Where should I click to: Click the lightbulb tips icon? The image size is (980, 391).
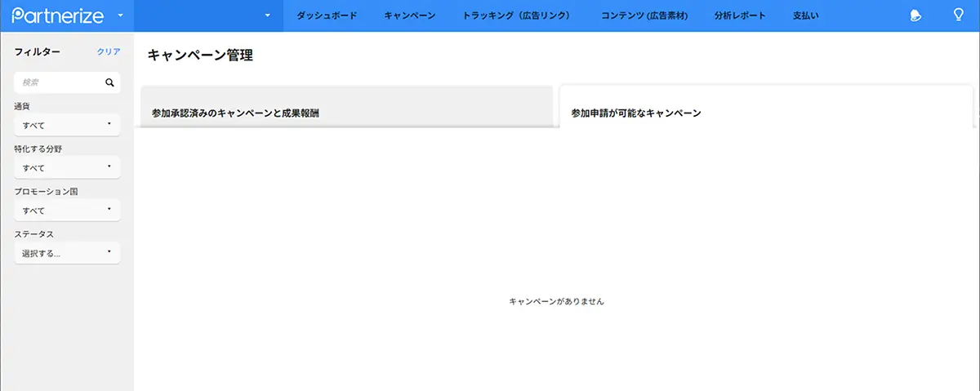(x=959, y=15)
